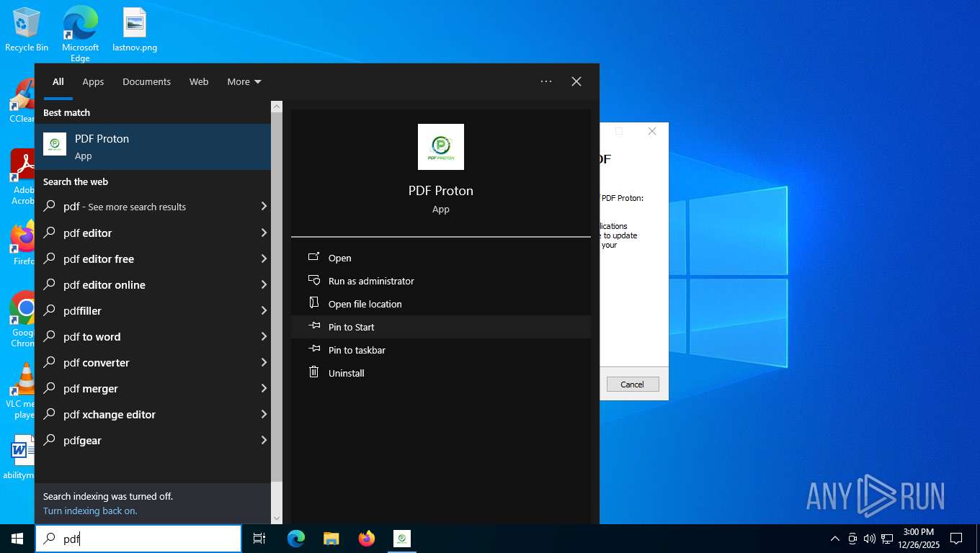
Task: Expand the 'pdf to word' suggestion arrow
Action: (264, 336)
